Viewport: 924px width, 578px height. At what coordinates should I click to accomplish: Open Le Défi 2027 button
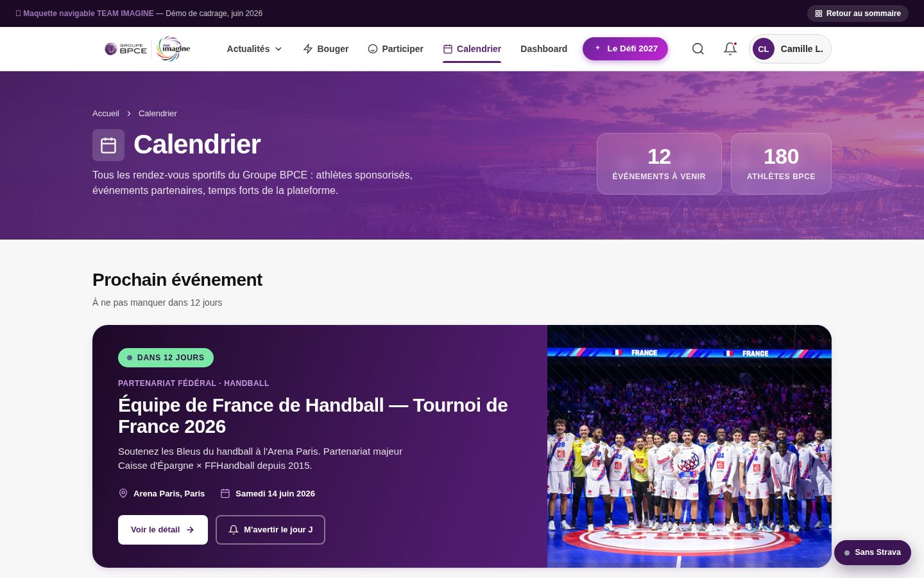click(x=625, y=49)
